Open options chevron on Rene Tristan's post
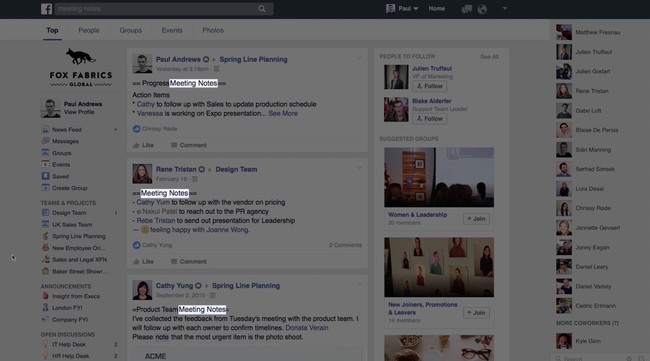650x361 pixels. click(359, 168)
